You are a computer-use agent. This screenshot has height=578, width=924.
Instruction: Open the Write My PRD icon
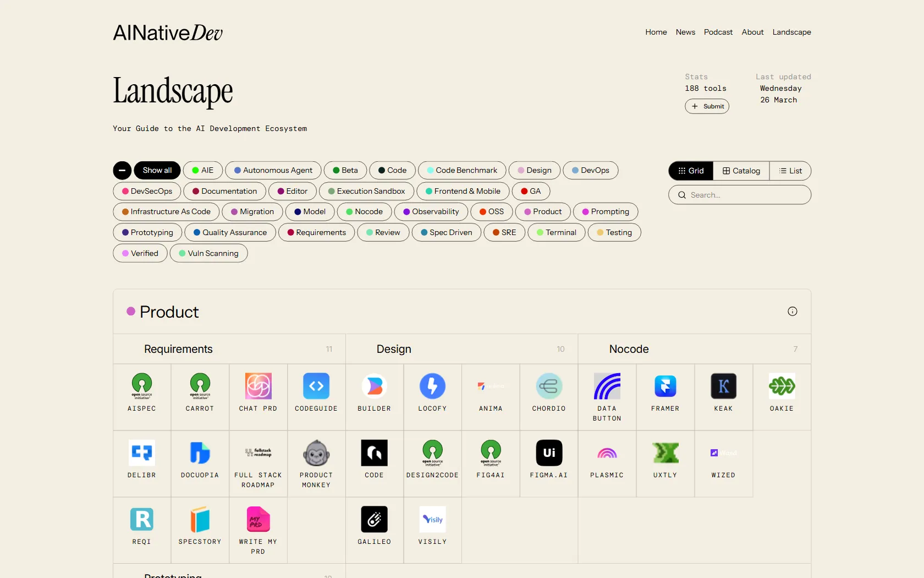(258, 519)
